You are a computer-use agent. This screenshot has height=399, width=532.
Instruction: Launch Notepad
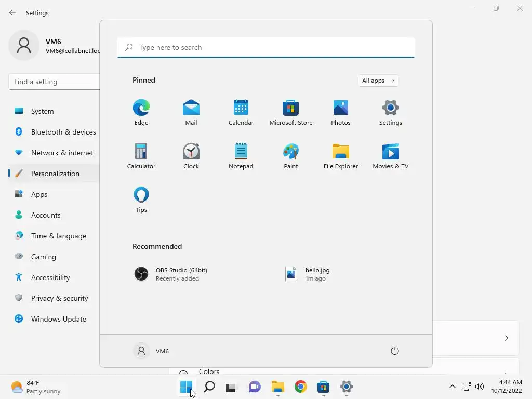241,156
